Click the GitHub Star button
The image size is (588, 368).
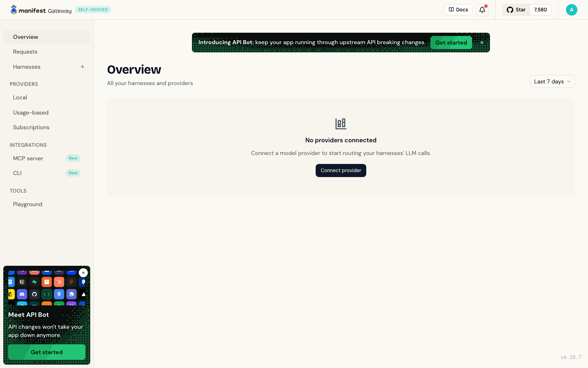pyautogui.click(x=517, y=10)
